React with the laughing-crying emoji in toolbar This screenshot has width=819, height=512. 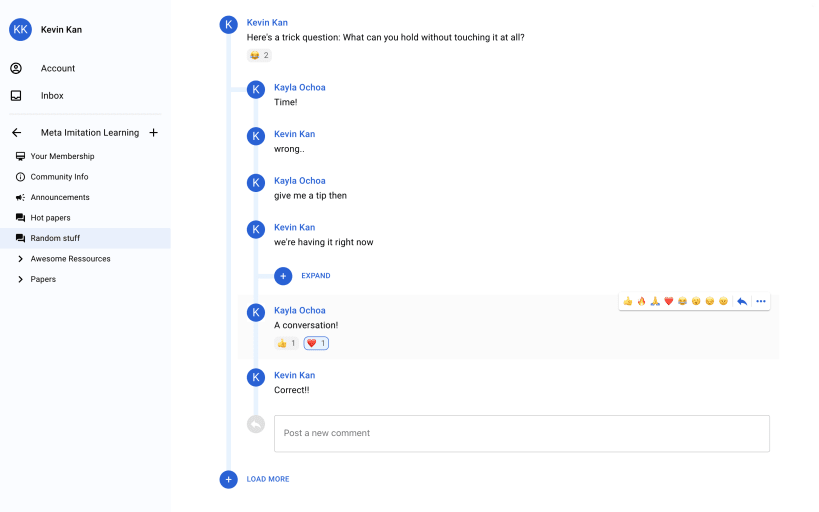(x=682, y=301)
